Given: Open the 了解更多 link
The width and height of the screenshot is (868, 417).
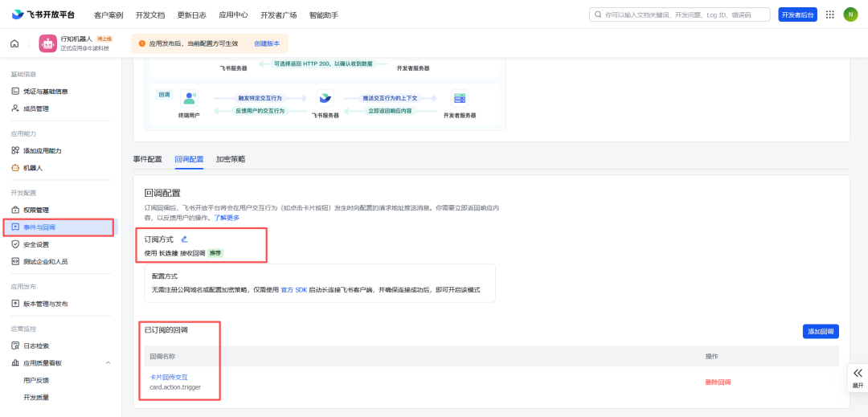Looking at the screenshot, I should (x=227, y=218).
